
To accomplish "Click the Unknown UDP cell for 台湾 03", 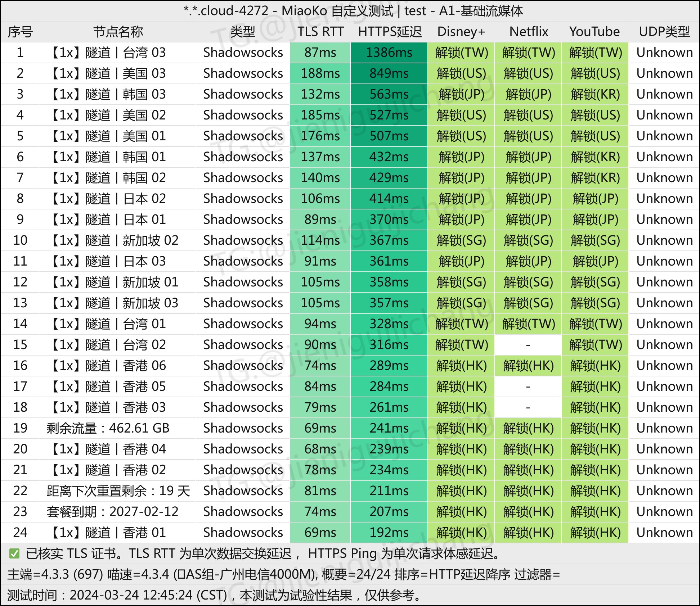I will pyautogui.click(x=664, y=53).
